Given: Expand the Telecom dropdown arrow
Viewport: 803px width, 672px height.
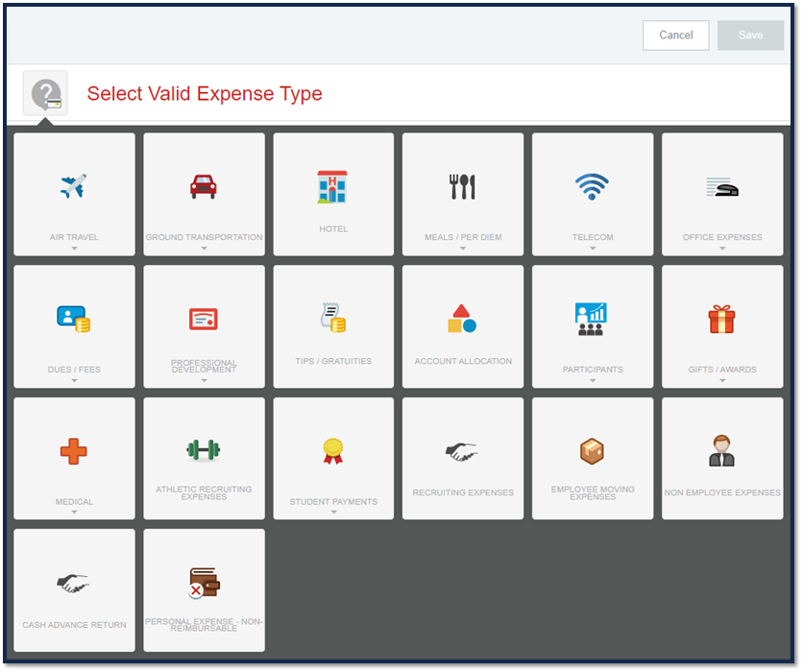Looking at the screenshot, I should coord(593,249).
